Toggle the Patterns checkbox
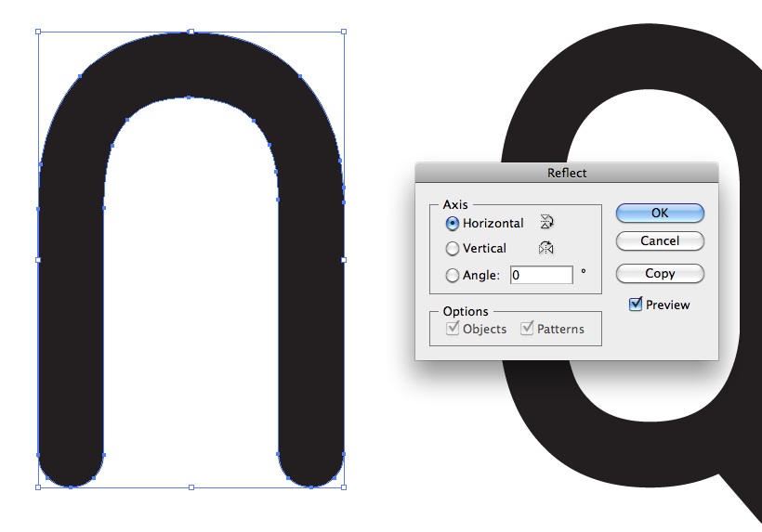The height and width of the screenshot is (532, 762). [527, 328]
